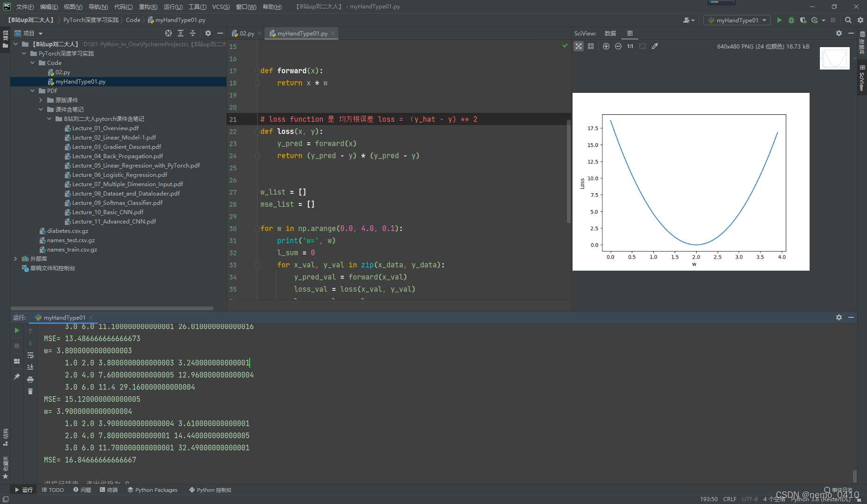The height and width of the screenshot is (504, 867).
Task: Open Lecture_03_Gradient_Descent.pdf in tree
Action: tap(117, 147)
